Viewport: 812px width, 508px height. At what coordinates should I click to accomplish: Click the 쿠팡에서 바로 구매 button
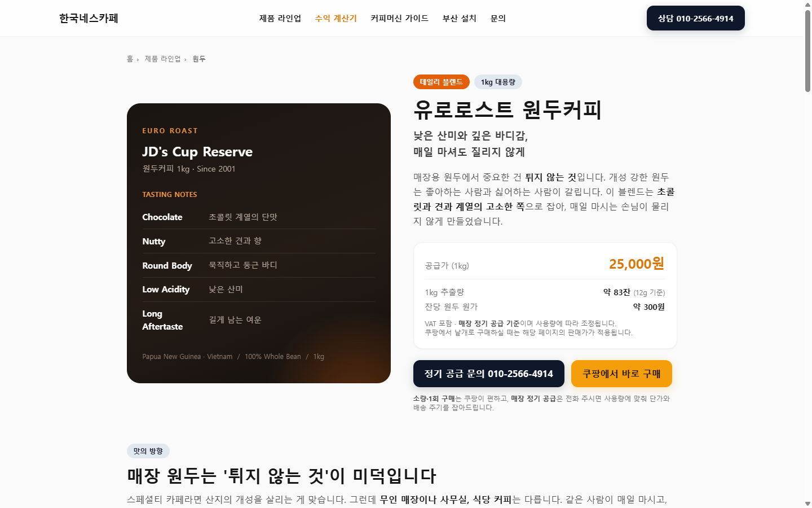[621, 374]
